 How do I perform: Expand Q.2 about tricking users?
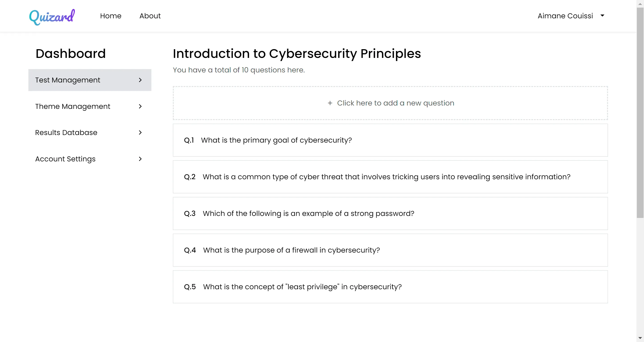point(390,177)
